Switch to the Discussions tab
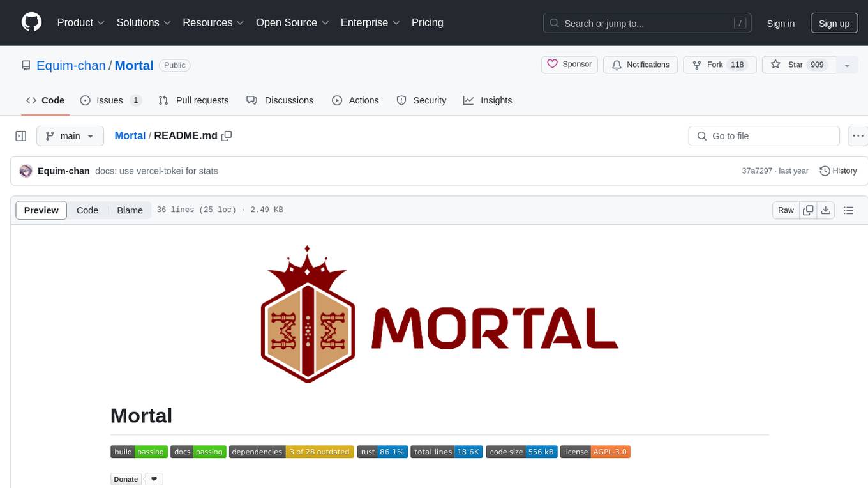Image resolution: width=868 pixels, height=488 pixels. (x=280, y=100)
